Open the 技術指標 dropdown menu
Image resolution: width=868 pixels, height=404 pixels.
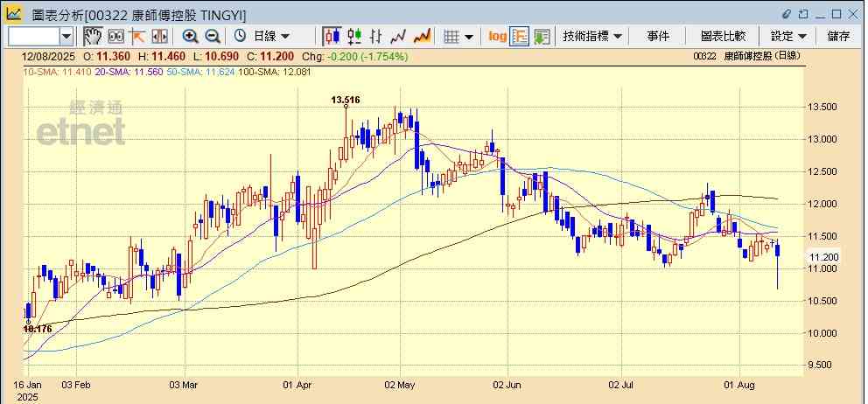coord(592,37)
